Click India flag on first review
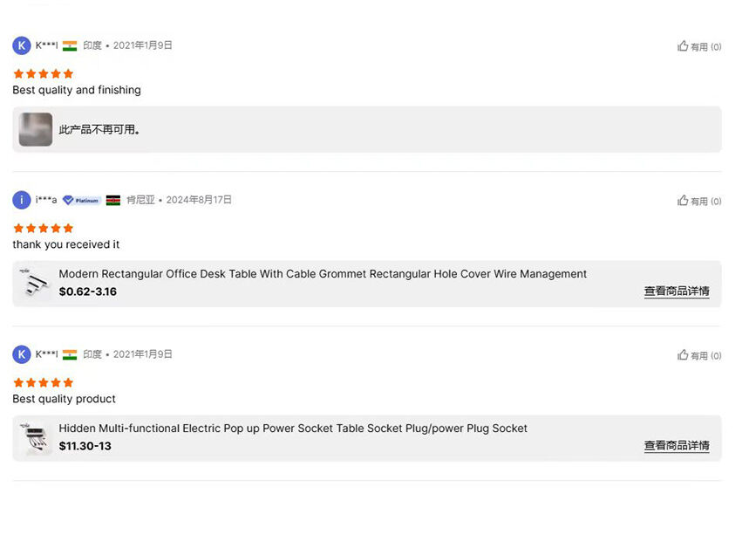Screen dimensions: 756x535 coord(70,46)
